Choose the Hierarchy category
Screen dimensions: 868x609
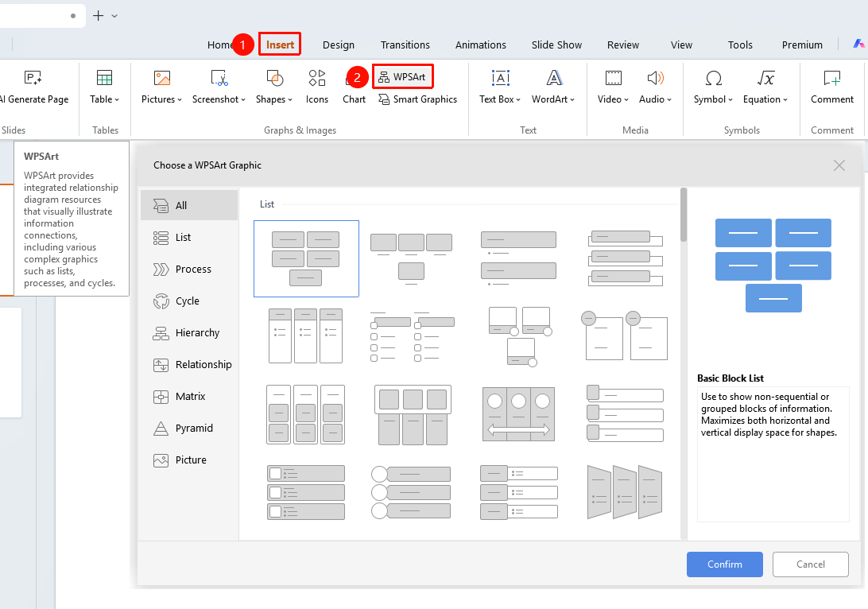tap(189, 333)
